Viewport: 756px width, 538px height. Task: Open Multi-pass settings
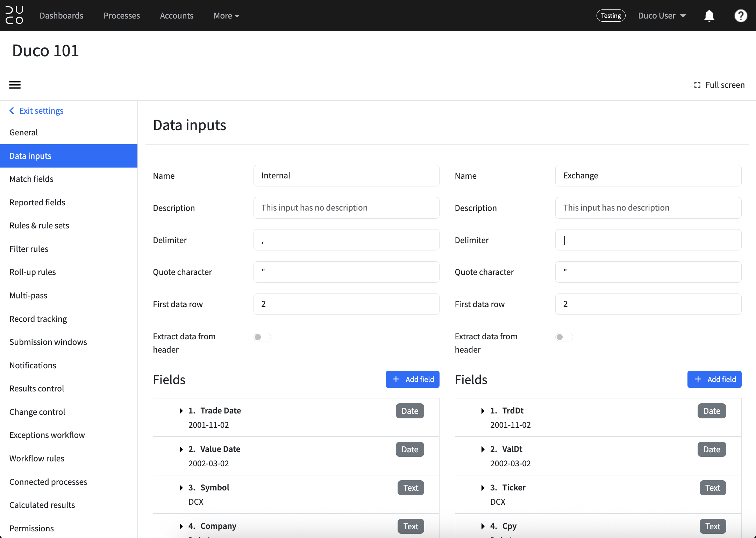[69, 296]
